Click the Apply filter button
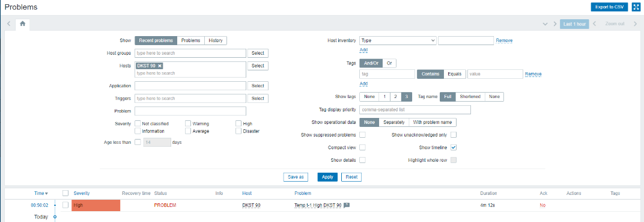Image resolution: width=644 pixels, height=222 pixels. click(x=327, y=177)
